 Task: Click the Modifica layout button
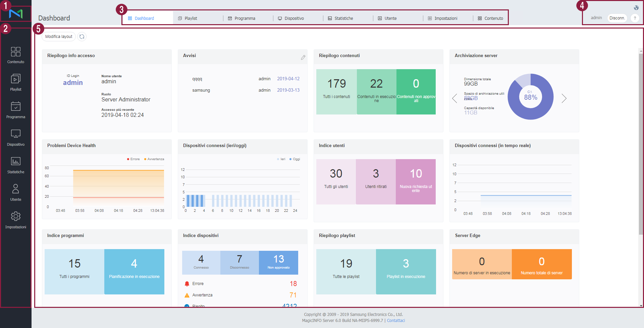pos(59,37)
